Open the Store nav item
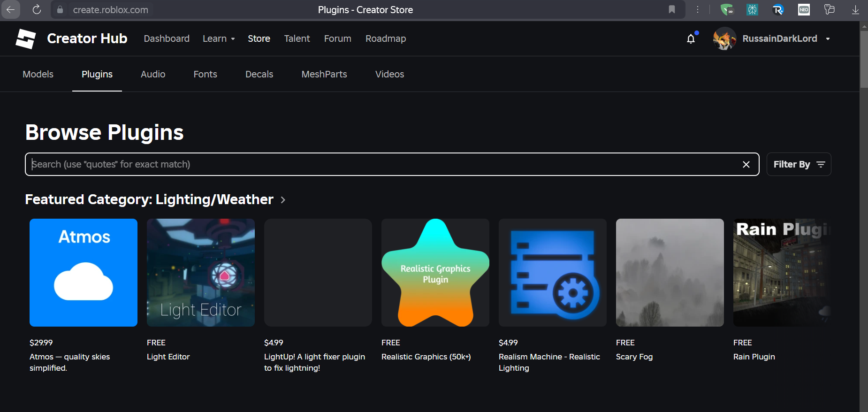The image size is (868, 412). click(x=259, y=38)
